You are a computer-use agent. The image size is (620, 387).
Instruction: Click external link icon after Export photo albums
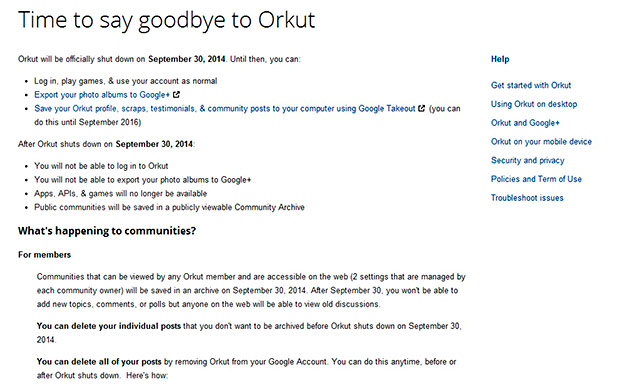click(176, 94)
